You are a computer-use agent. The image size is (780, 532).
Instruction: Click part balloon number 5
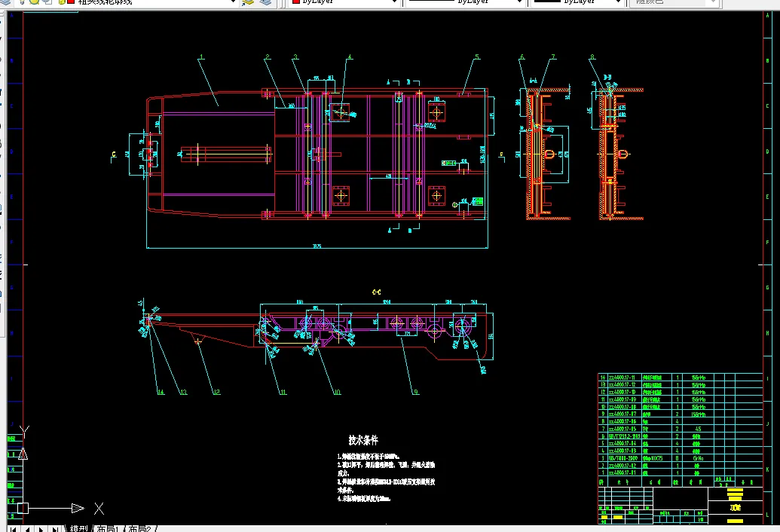pyautogui.click(x=477, y=57)
